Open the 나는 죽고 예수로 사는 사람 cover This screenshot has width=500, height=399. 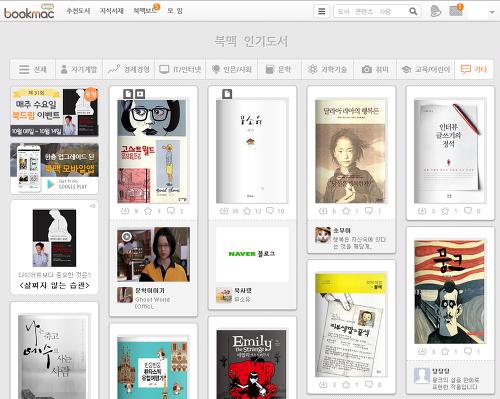pyautogui.click(x=54, y=357)
